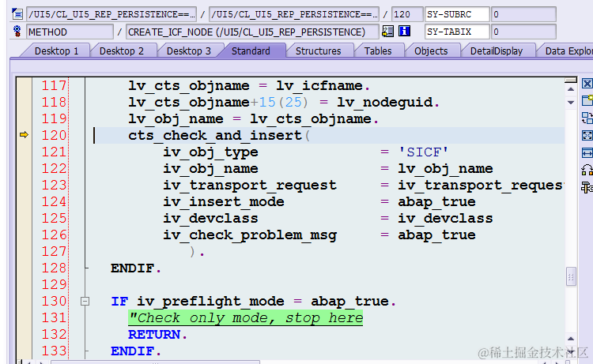Click parameter 'iv_insert_mode' on line 124
This screenshot has height=364, width=593.
tap(224, 202)
